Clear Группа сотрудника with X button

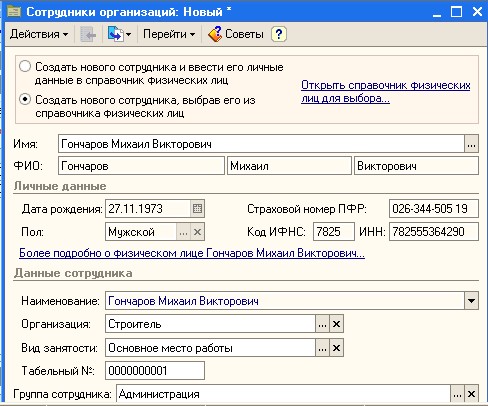tap(471, 394)
